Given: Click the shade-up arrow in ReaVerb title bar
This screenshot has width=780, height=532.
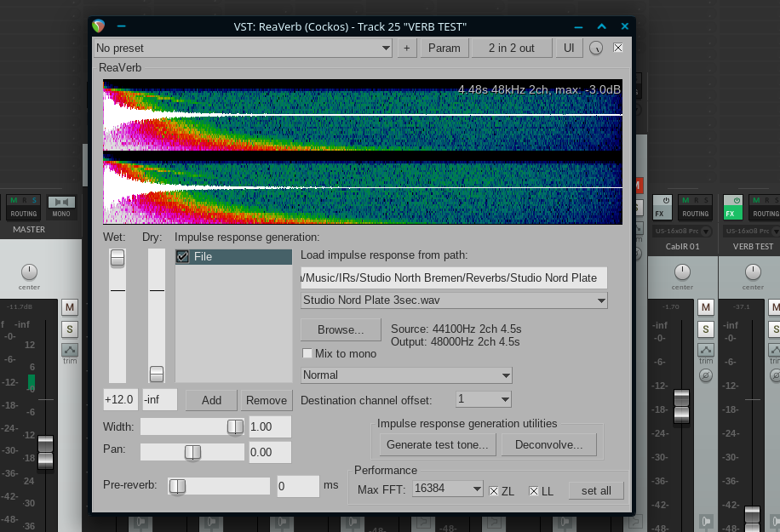Looking at the screenshot, I should (601, 26).
